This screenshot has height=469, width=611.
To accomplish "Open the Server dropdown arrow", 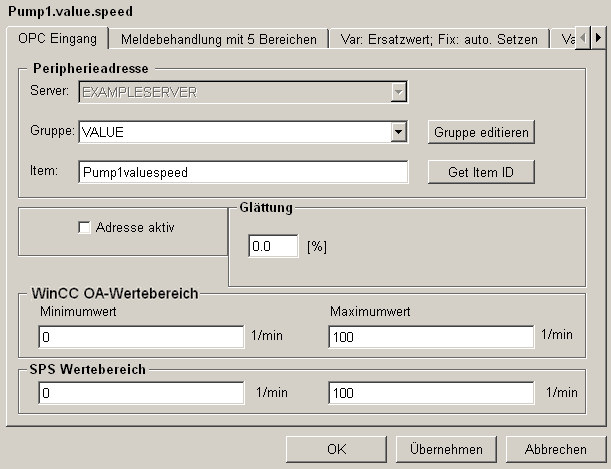I will coord(398,92).
